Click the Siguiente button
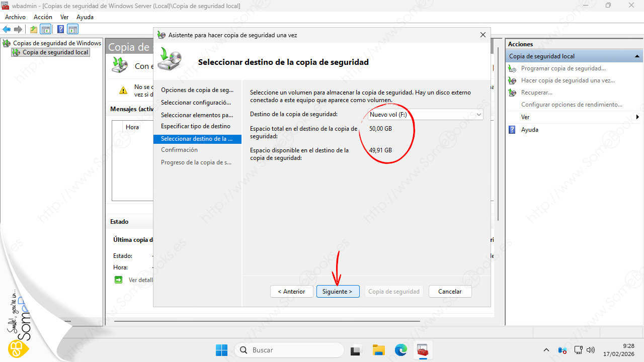The image size is (644, 362). point(338,292)
